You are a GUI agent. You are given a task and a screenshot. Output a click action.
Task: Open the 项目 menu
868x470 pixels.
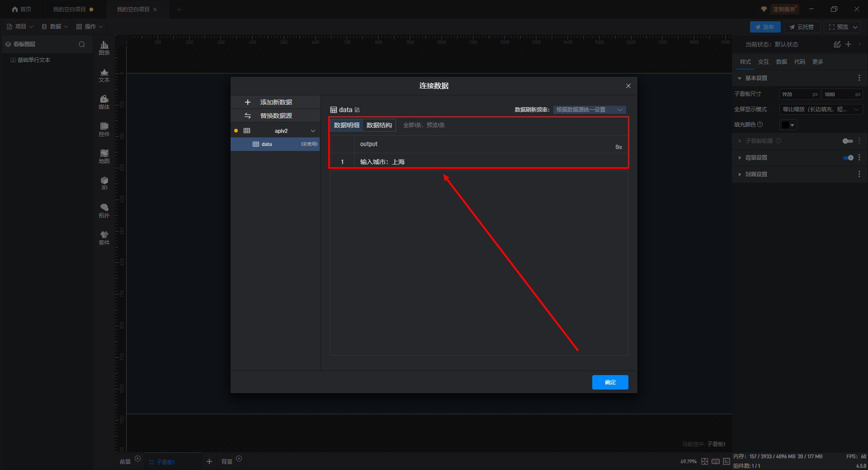point(20,27)
